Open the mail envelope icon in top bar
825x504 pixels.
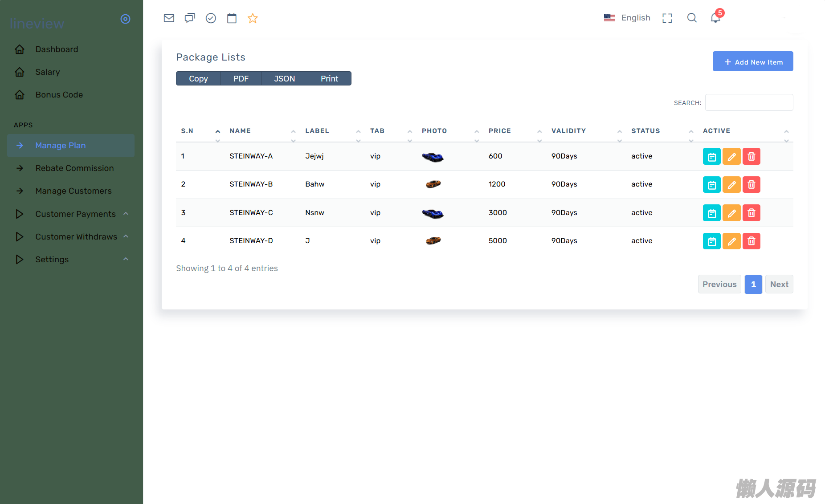click(169, 18)
